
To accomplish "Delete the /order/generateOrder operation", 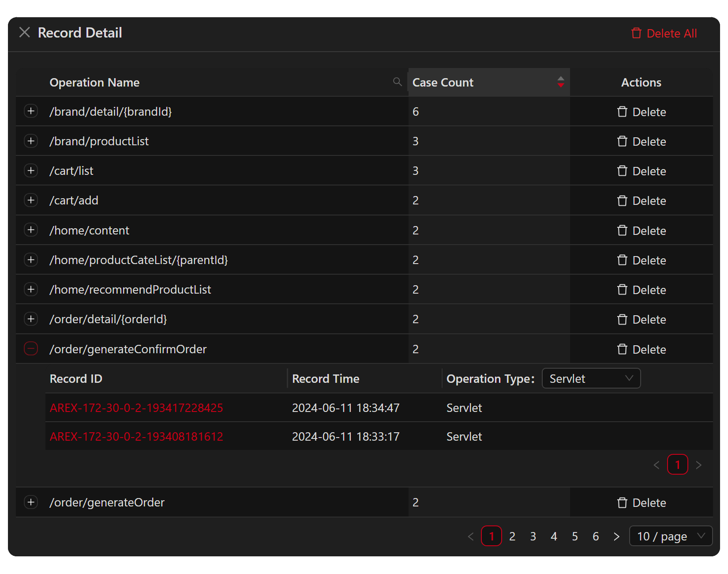I will coord(642,503).
